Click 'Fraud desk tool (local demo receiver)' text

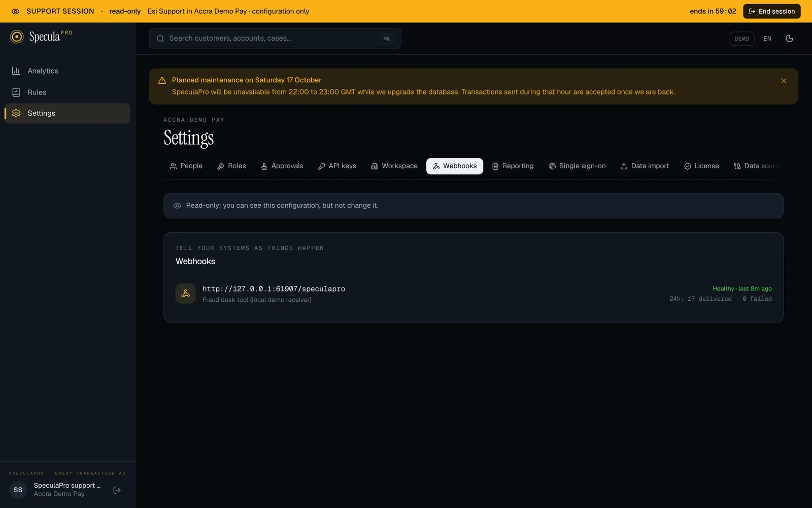point(257,300)
